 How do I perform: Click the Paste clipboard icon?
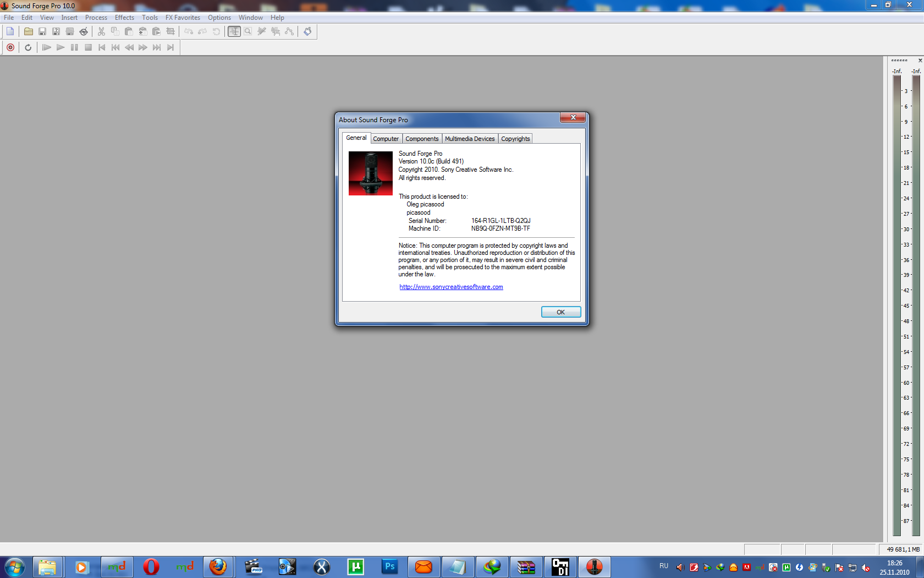[x=129, y=31]
